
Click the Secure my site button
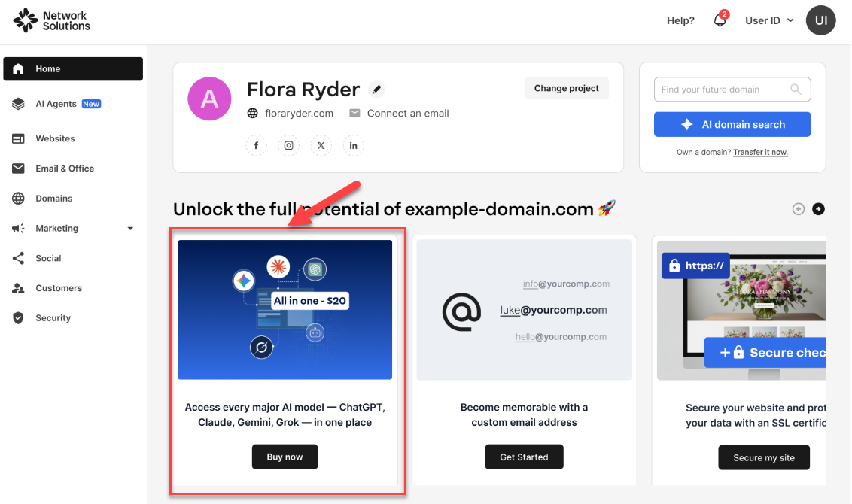click(763, 457)
